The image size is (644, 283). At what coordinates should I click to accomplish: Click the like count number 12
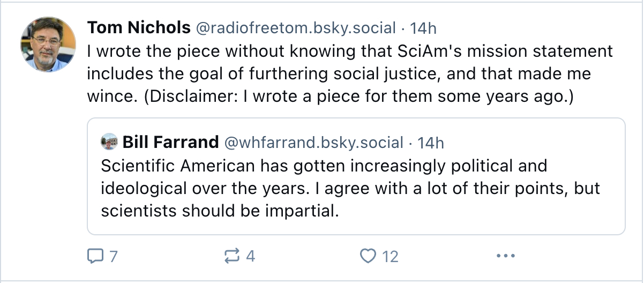point(390,257)
